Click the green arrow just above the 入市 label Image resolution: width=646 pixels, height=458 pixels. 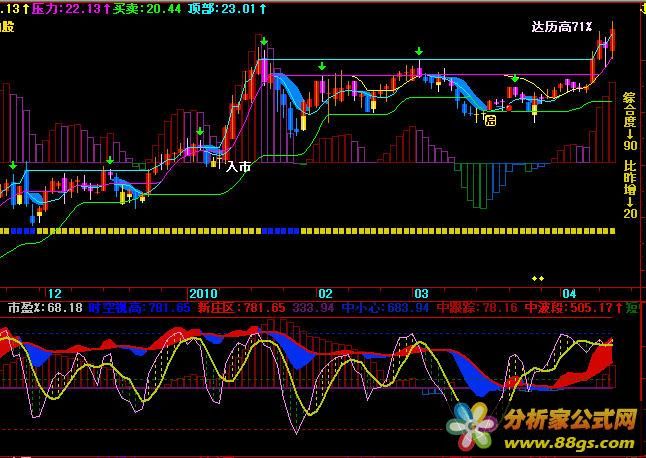[200, 132]
